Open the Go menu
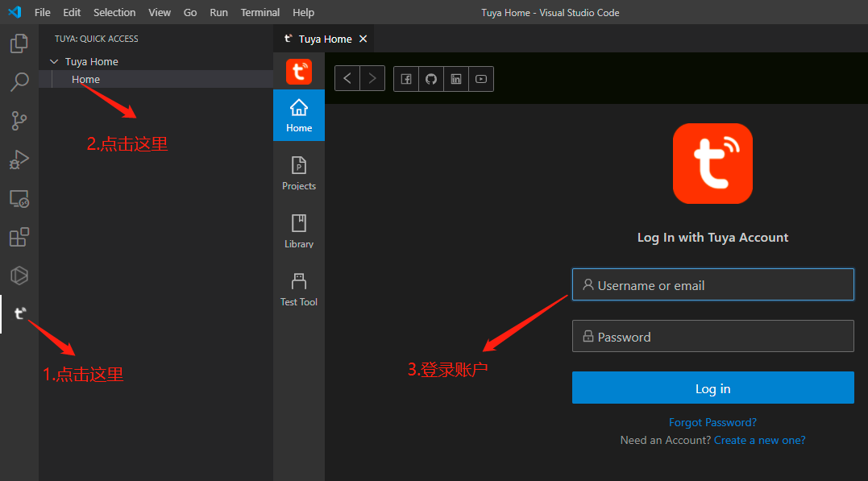The height and width of the screenshot is (481, 868). [x=190, y=12]
